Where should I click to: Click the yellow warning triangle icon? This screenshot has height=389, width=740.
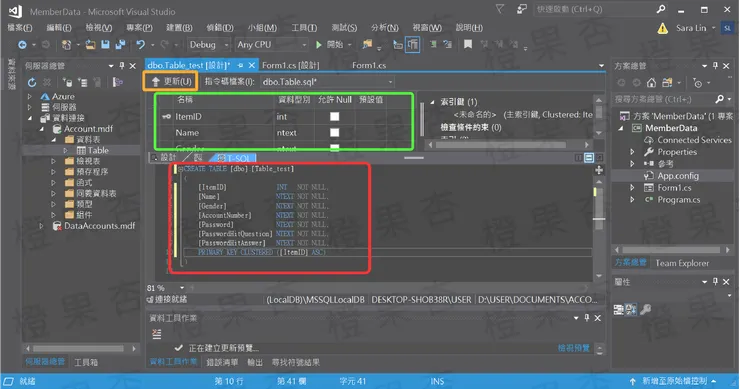point(663,28)
